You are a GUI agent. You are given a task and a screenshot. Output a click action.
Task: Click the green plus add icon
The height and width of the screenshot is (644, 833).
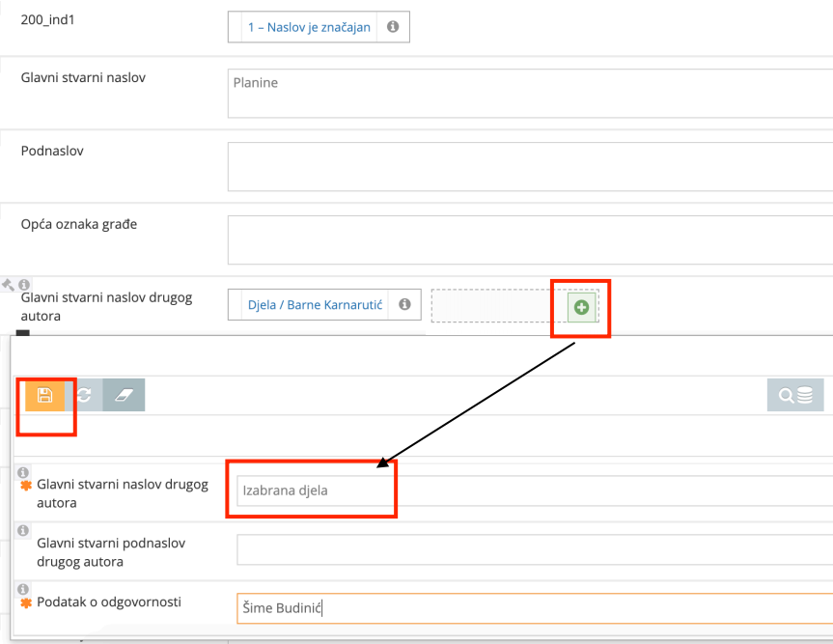(582, 307)
